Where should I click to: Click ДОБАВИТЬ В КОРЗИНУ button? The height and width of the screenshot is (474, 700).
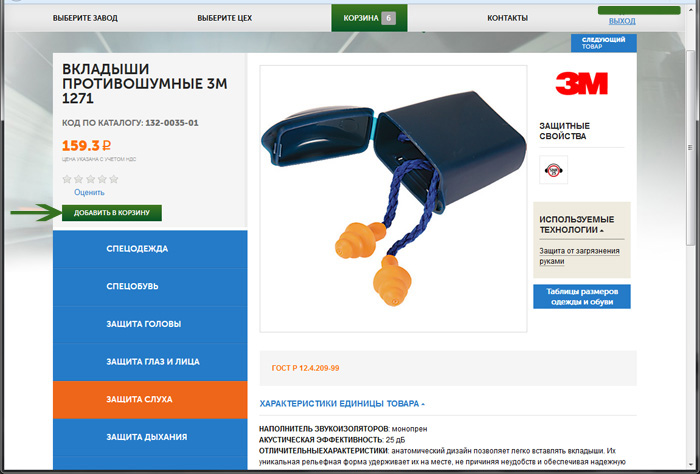[112, 213]
